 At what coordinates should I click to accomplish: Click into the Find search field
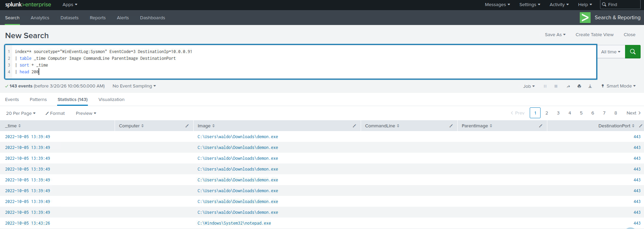click(x=623, y=5)
